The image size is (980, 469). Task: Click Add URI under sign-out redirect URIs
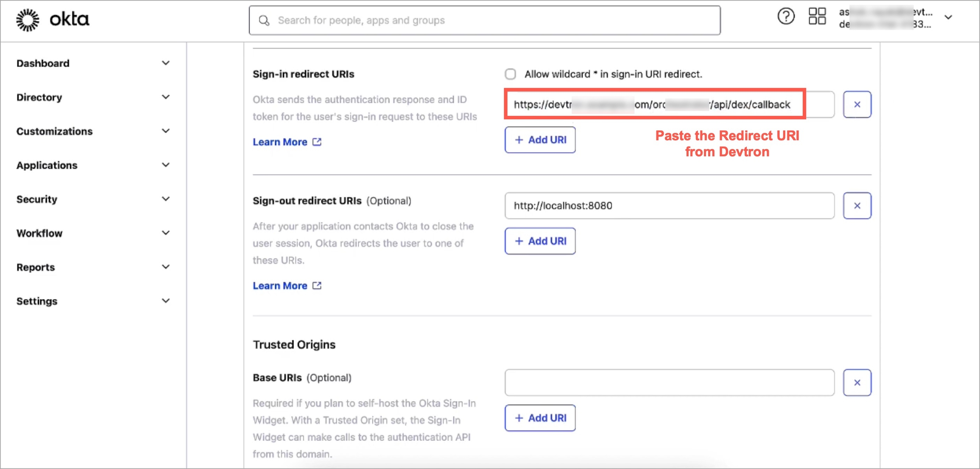540,241
